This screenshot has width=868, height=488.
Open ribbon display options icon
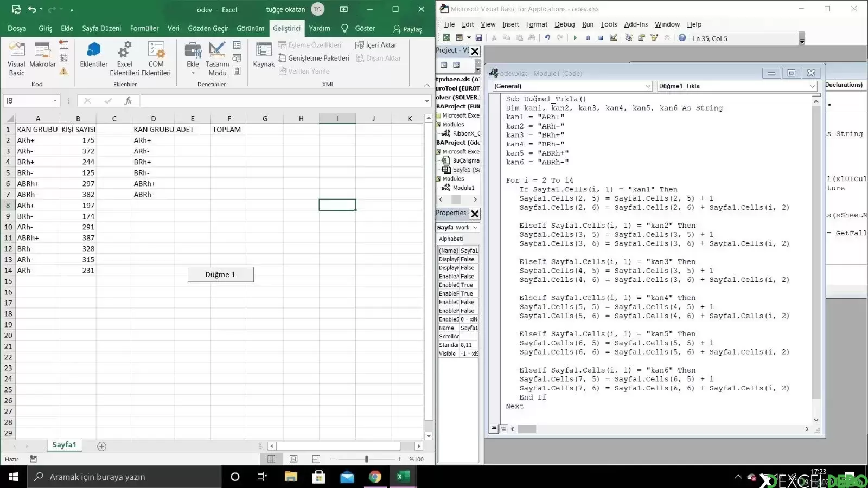click(343, 9)
